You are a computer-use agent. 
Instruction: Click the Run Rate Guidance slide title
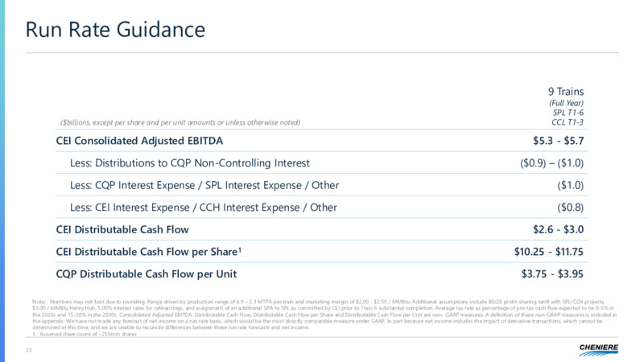click(x=115, y=30)
